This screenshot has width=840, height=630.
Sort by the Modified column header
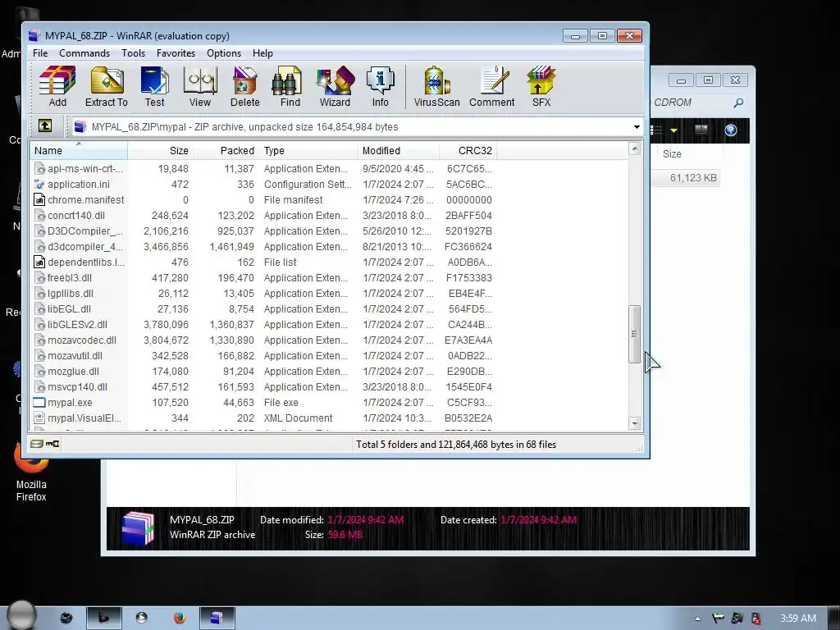pyautogui.click(x=398, y=151)
